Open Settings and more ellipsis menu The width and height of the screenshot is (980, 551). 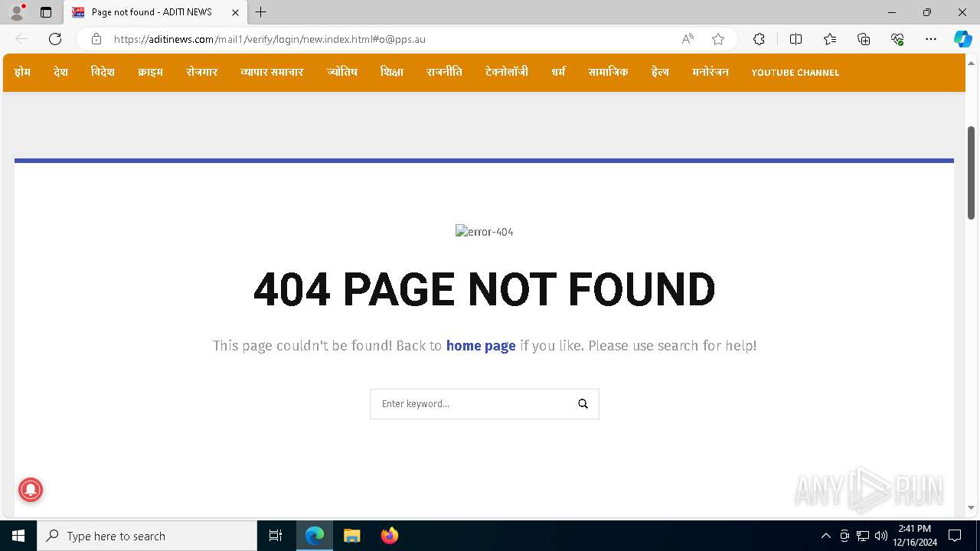[x=931, y=39]
